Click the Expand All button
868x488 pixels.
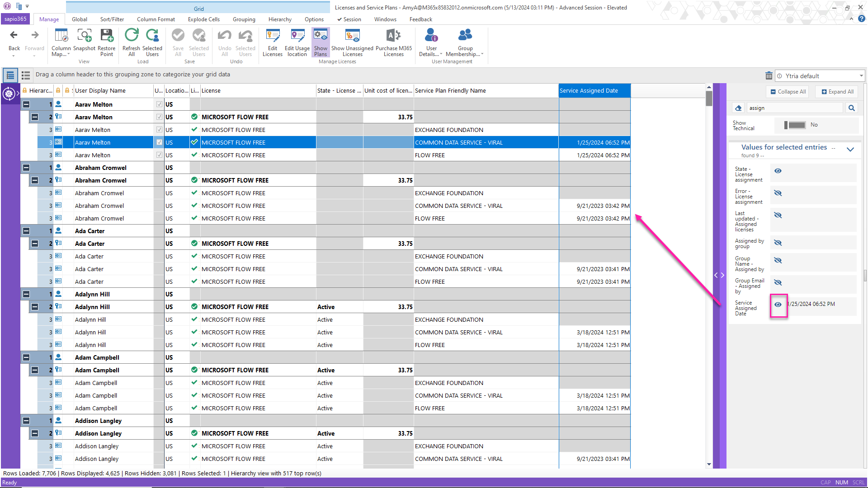[x=838, y=92]
